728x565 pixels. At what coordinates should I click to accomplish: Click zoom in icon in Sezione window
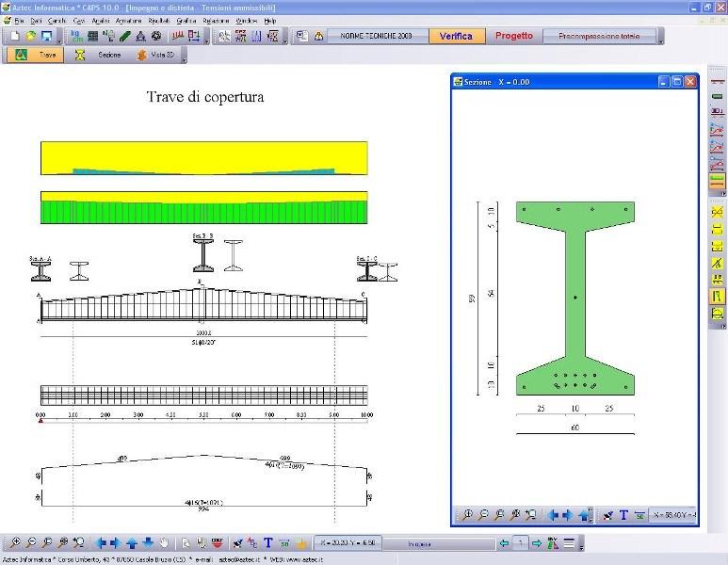(x=467, y=515)
